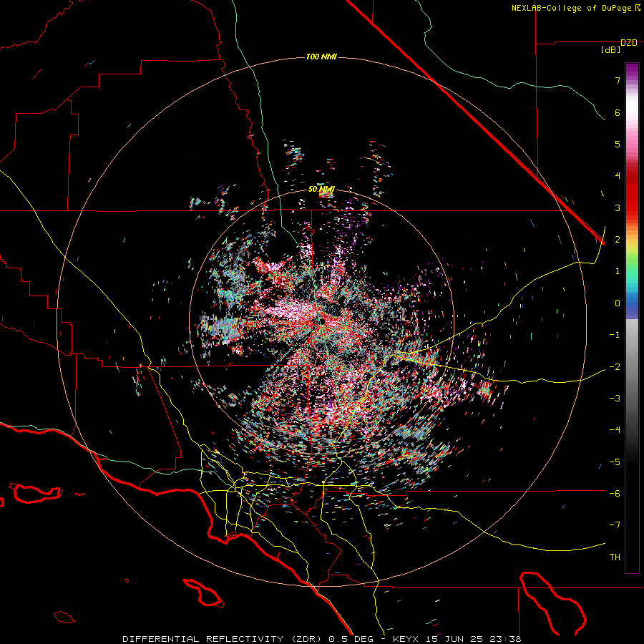
Task: Click the -4 tick label on the scale
Action: coord(615,430)
